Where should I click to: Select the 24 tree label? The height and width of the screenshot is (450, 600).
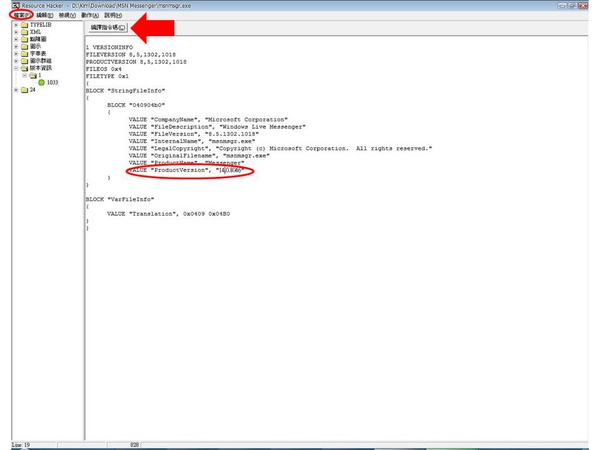[33, 90]
